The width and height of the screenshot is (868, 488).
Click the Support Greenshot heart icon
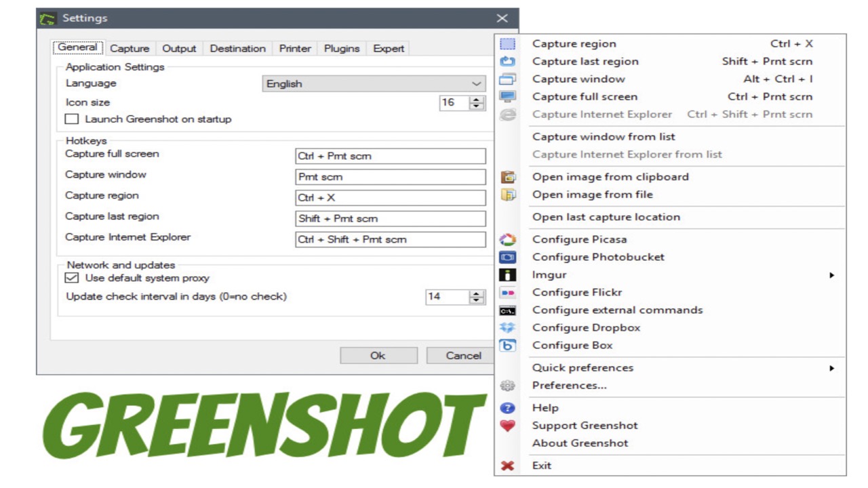pyautogui.click(x=507, y=426)
